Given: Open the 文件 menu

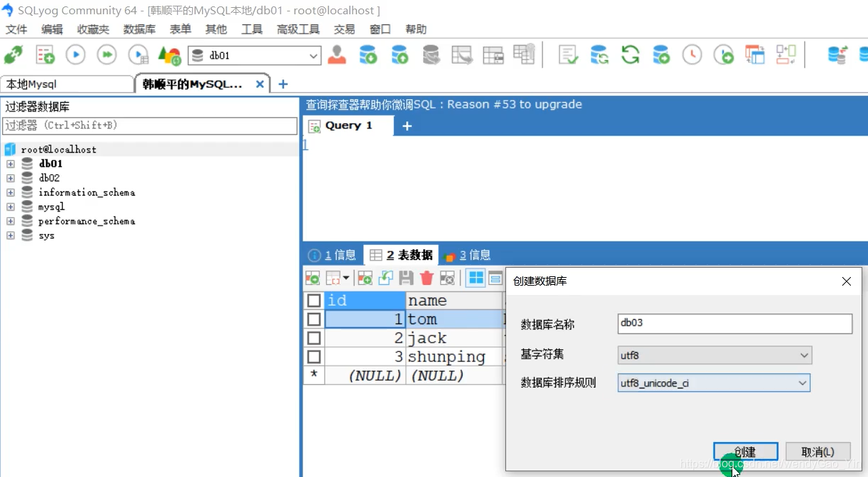Looking at the screenshot, I should tap(16, 29).
